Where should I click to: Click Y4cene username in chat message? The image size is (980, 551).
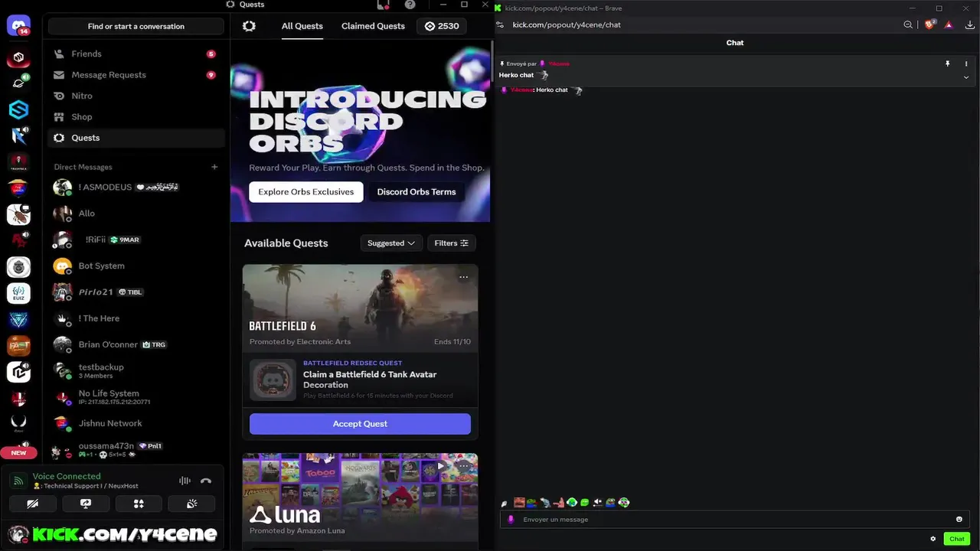[x=521, y=90]
